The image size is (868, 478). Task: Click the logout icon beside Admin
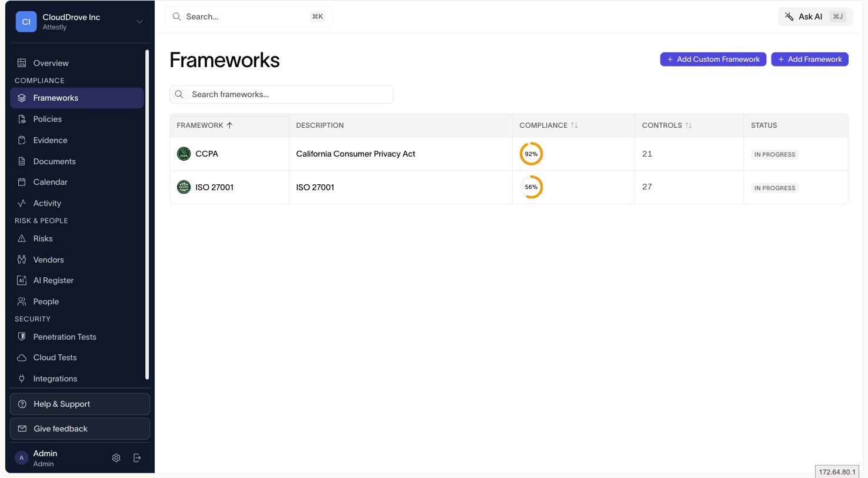137,458
